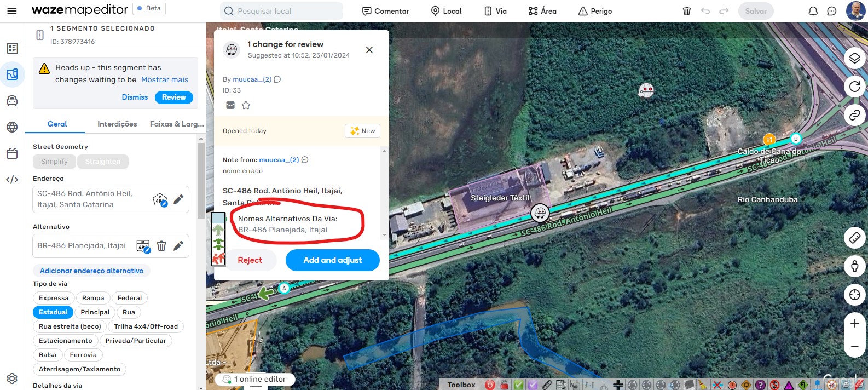Click the permalink chain icon

coord(854,115)
